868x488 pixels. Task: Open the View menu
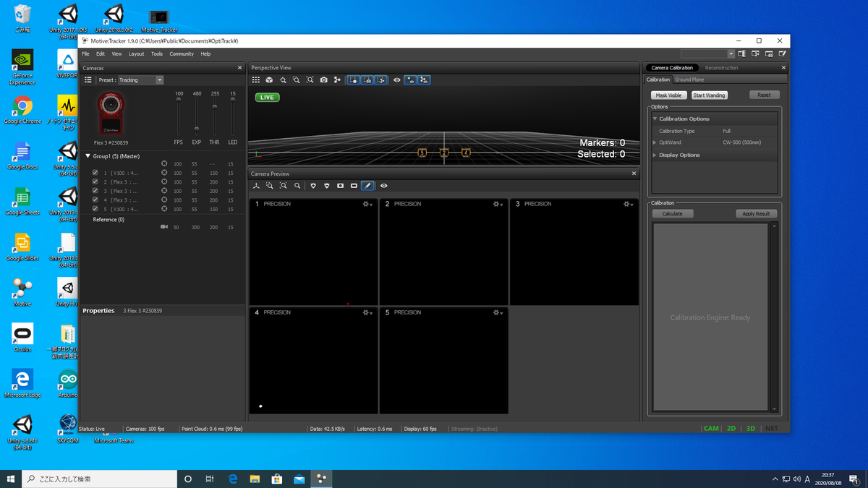pyautogui.click(x=116, y=53)
